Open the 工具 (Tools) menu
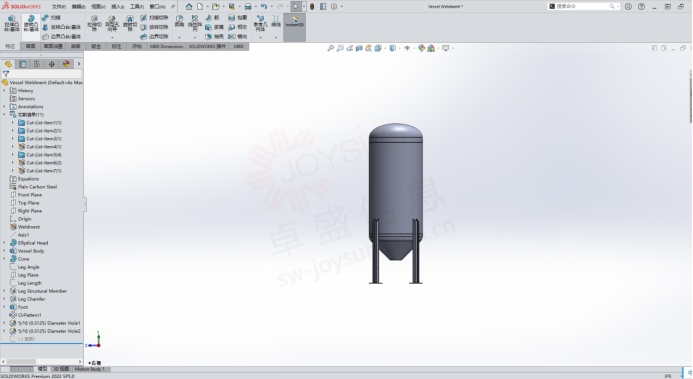 click(x=137, y=7)
